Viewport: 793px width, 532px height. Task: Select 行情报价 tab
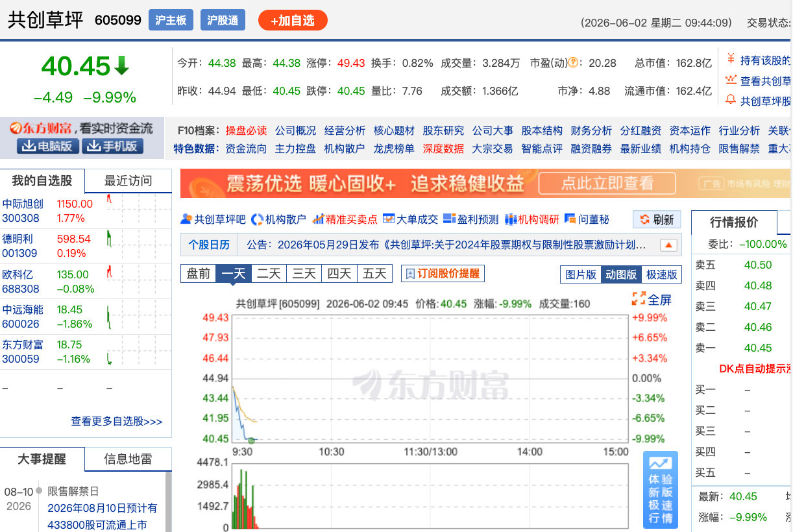coord(734,223)
